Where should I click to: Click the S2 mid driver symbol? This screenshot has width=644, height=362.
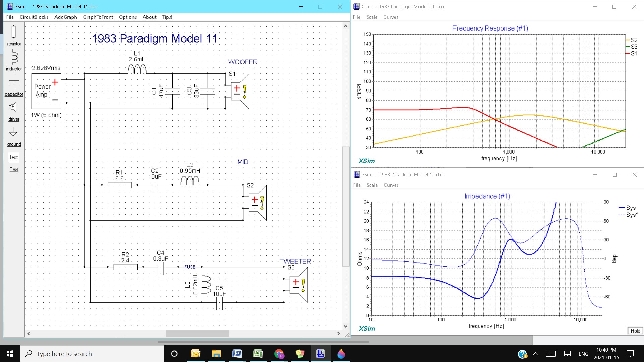click(258, 202)
